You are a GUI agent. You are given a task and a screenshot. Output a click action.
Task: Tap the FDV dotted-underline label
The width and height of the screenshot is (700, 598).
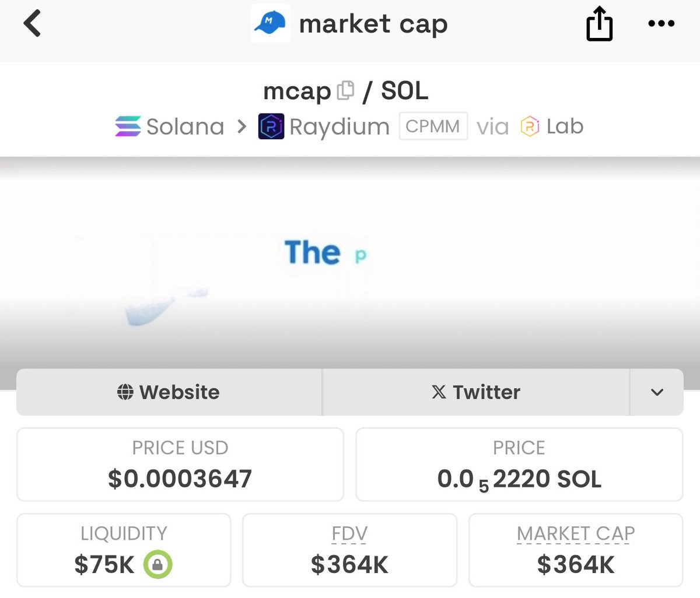[349, 533]
